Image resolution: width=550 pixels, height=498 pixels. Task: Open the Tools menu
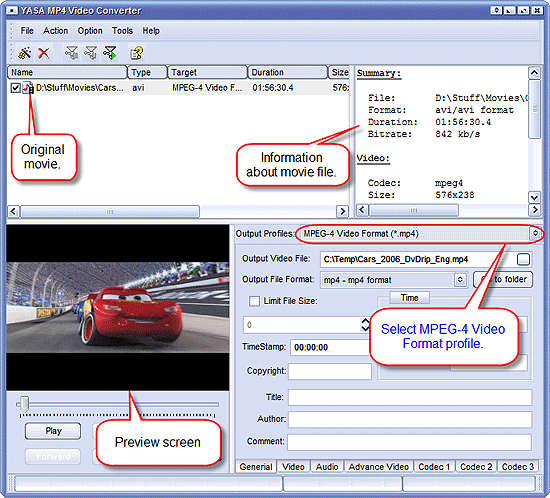click(122, 31)
